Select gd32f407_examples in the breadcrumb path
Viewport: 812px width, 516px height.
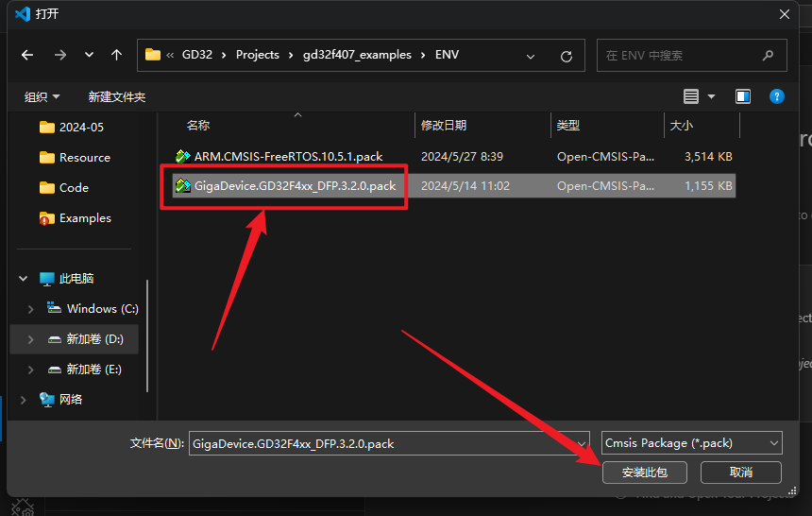click(357, 55)
